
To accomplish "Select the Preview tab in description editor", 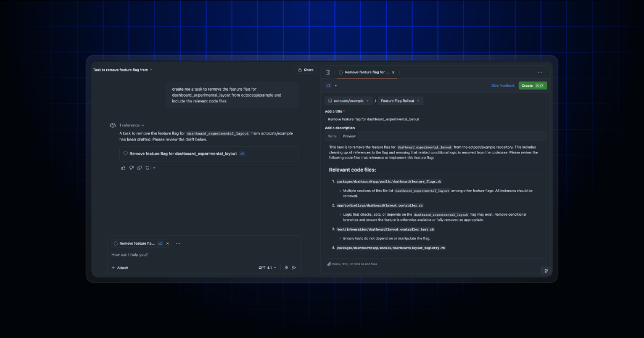I will (x=349, y=136).
